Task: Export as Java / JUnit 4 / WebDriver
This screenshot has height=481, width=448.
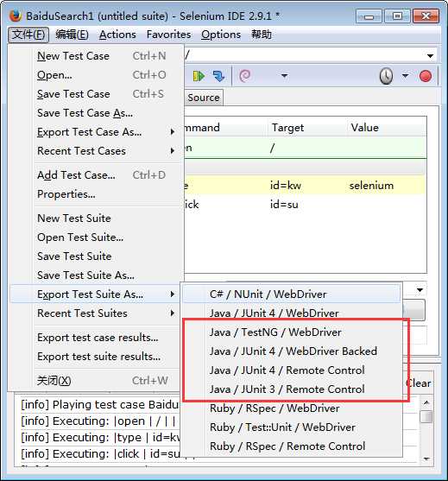Action: point(291,313)
